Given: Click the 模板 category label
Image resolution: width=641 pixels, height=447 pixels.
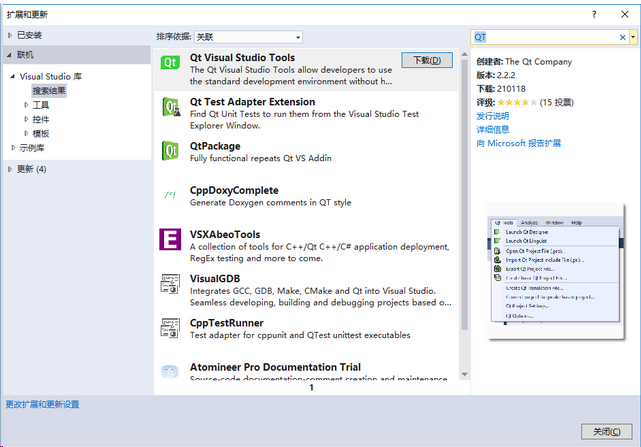Looking at the screenshot, I should click(x=41, y=133).
